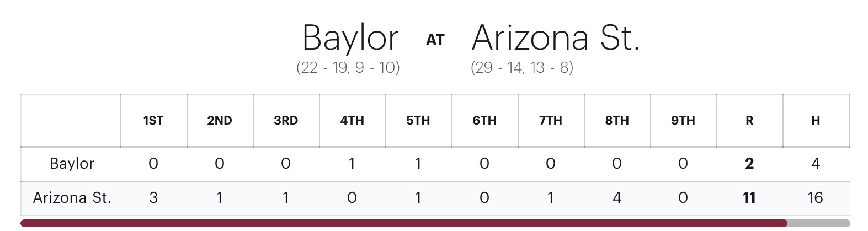Select the 1ST inning column header
The width and height of the screenshot is (868, 231).
pos(153,121)
